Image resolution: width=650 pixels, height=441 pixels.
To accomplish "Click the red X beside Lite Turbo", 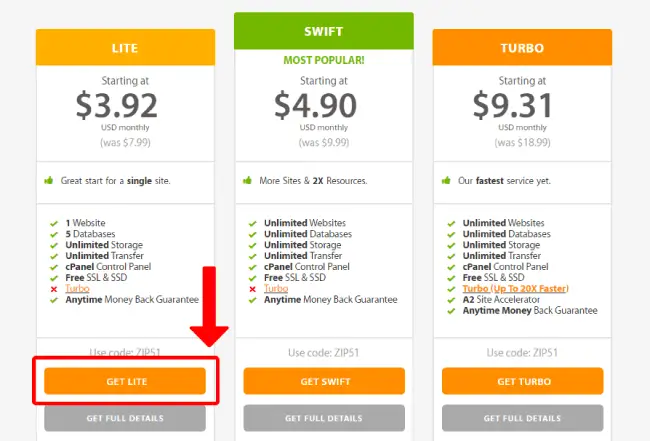I will [x=54, y=289].
